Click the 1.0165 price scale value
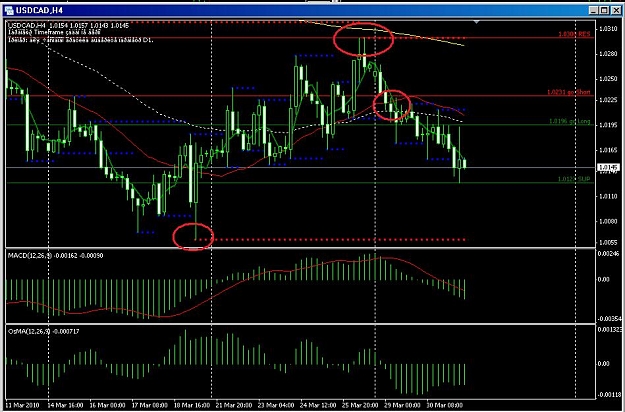 click(x=609, y=150)
